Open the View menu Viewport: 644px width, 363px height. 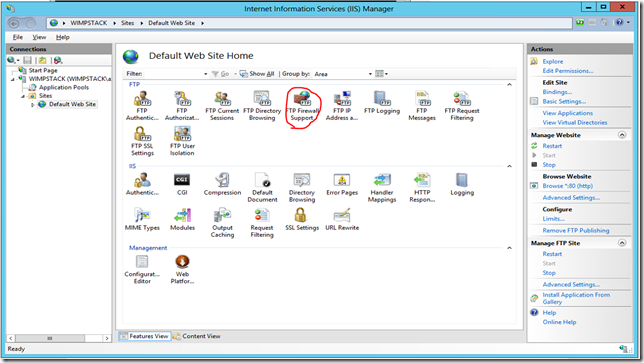pyautogui.click(x=39, y=37)
